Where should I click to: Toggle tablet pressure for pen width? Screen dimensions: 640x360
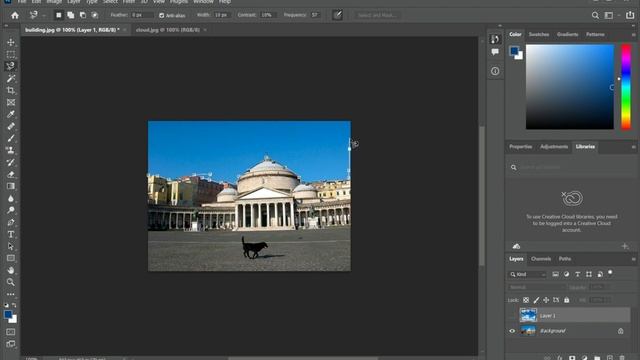point(337,15)
